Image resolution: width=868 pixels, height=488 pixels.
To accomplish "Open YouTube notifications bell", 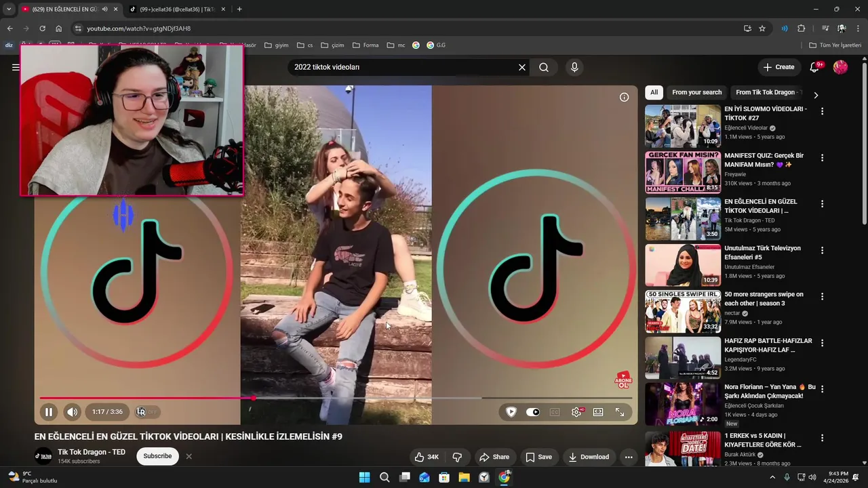I will [816, 67].
